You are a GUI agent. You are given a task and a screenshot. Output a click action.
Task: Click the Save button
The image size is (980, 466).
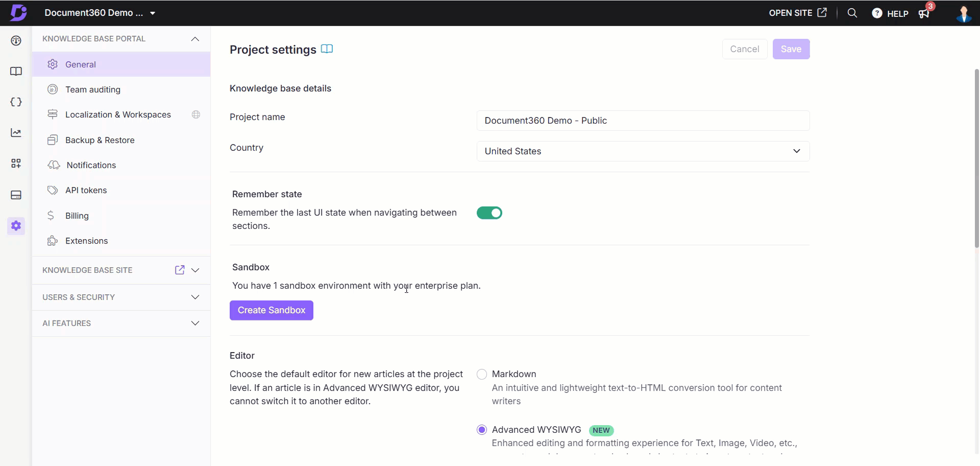pyautogui.click(x=791, y=49)
